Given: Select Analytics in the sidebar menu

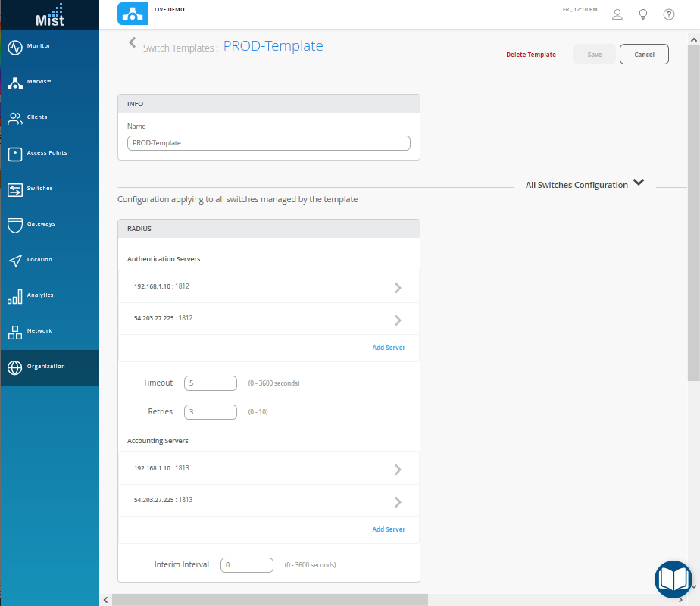Looking at the screenshot, I should pyautogui.click(x=39, y=295).
